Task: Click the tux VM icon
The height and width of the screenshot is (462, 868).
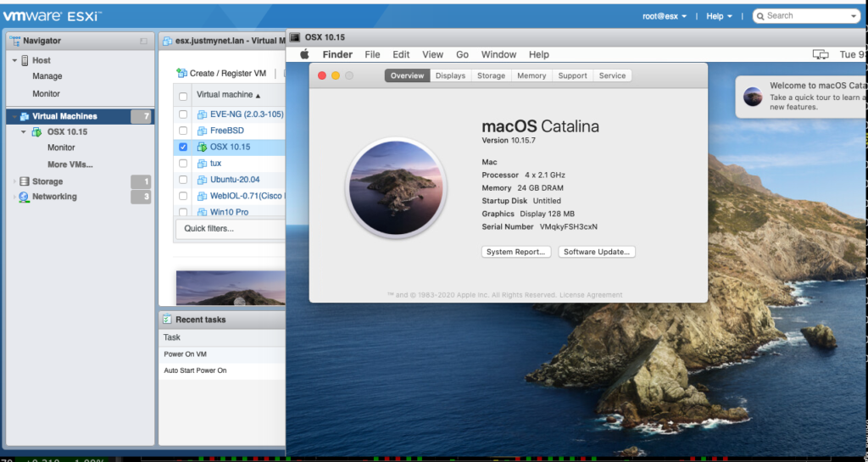Action: pyautogui.click(x=202, y=164)
